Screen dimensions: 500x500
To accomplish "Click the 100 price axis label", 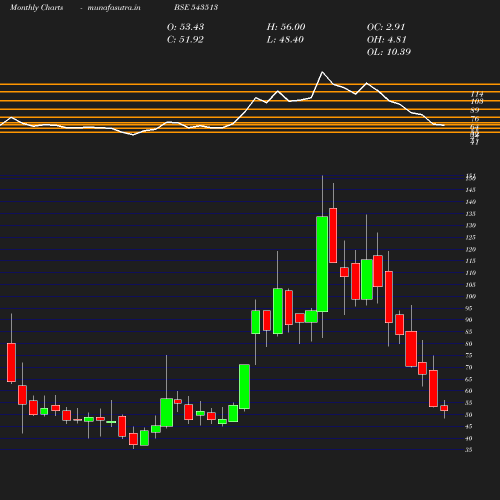I will pyautogui.click(x=470, y=296).
